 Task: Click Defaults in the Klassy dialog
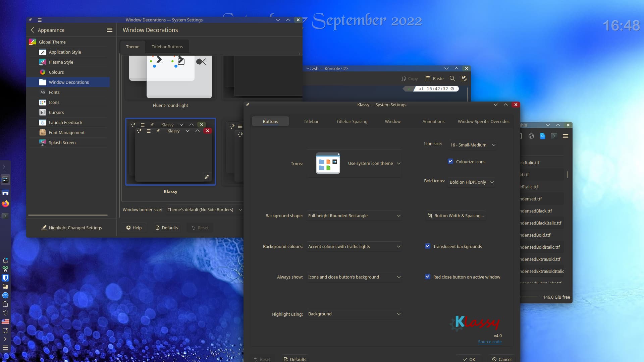pos(295,359)
